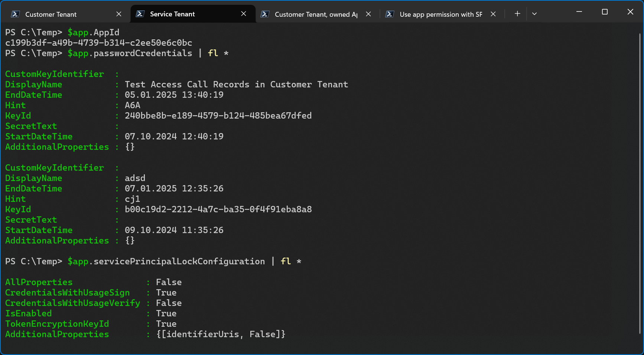Image resolution: width=644 pixels, height=355 pixels.
Task: Click the AppId GUID beginning with c199b3df
Action: 99,43
